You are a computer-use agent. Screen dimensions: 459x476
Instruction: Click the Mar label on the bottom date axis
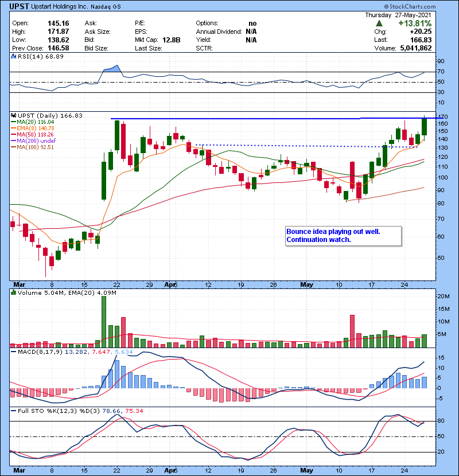19,470
